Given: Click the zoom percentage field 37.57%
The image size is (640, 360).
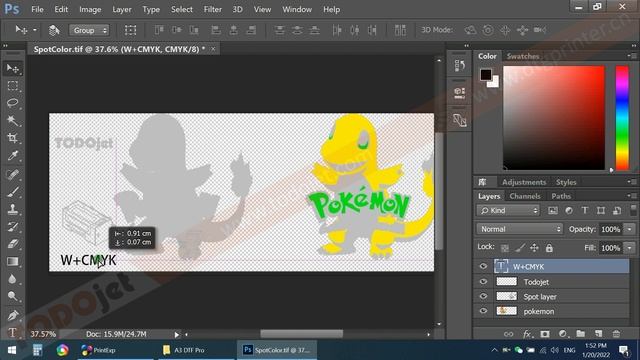Looking at the screenshot, I should pyautogui.click(x=43, y=334).
